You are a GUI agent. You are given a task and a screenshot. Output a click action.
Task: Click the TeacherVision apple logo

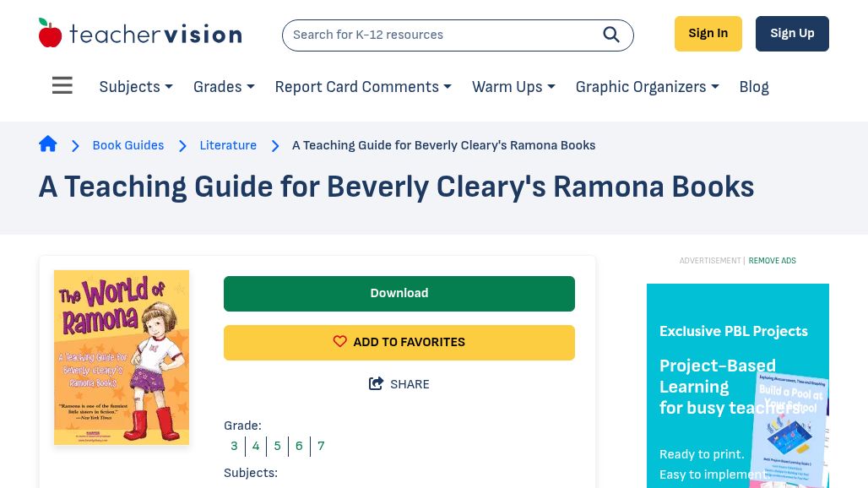51,34
